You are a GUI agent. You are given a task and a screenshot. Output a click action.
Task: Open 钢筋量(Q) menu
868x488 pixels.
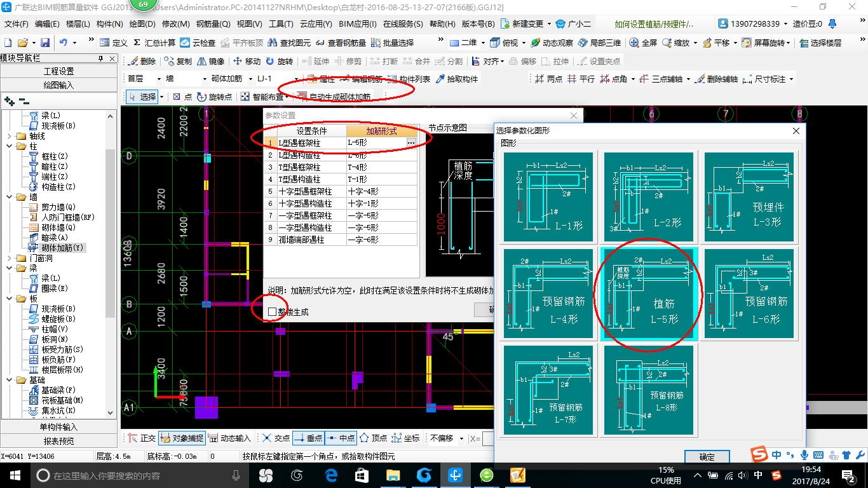213,24
